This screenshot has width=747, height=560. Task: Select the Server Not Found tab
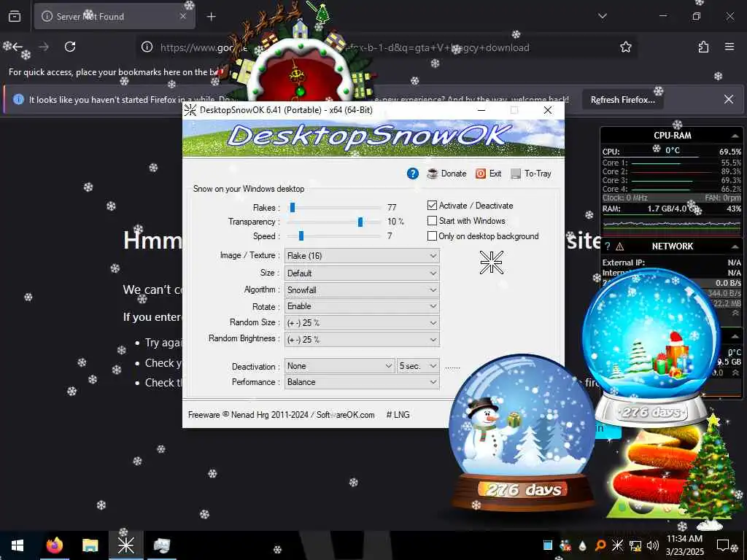(115, 16)
